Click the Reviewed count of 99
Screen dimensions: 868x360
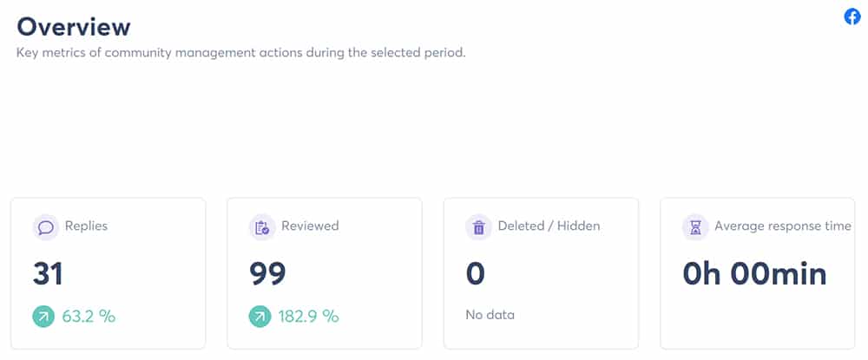[267, 274]
